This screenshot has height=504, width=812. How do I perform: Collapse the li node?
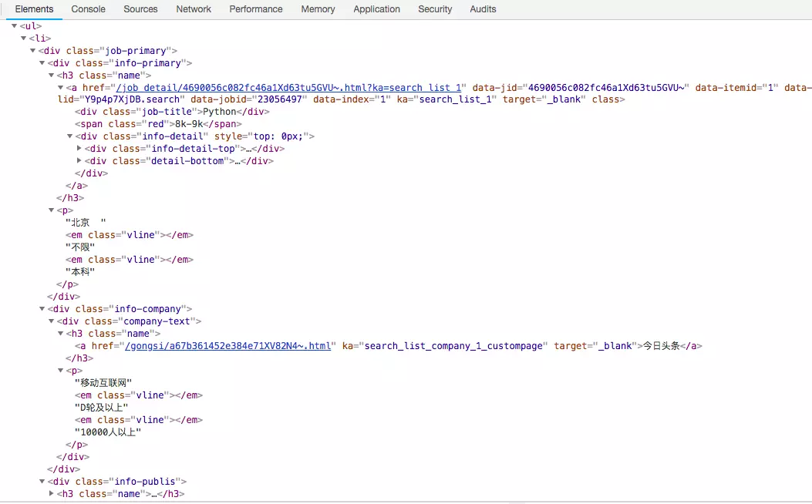[x=24, y=38]
